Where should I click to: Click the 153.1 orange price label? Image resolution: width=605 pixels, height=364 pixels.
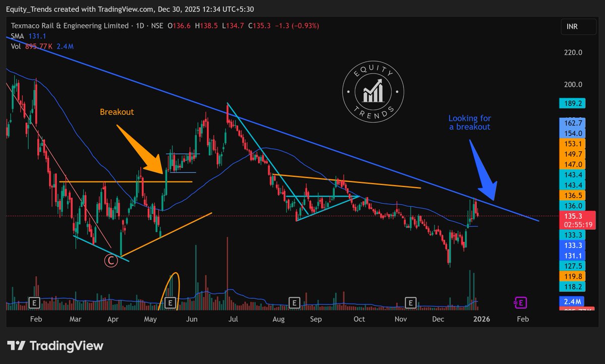(572, 143)
